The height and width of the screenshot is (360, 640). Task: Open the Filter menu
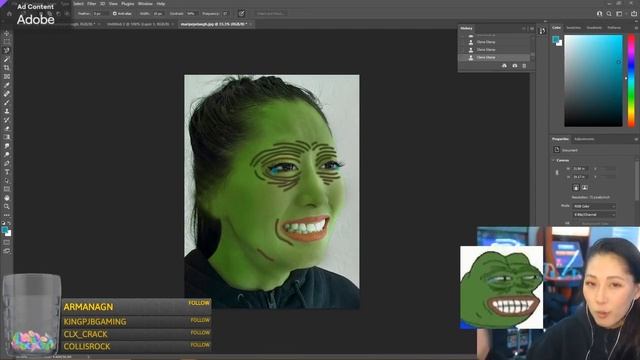click(x=92, y=4)
